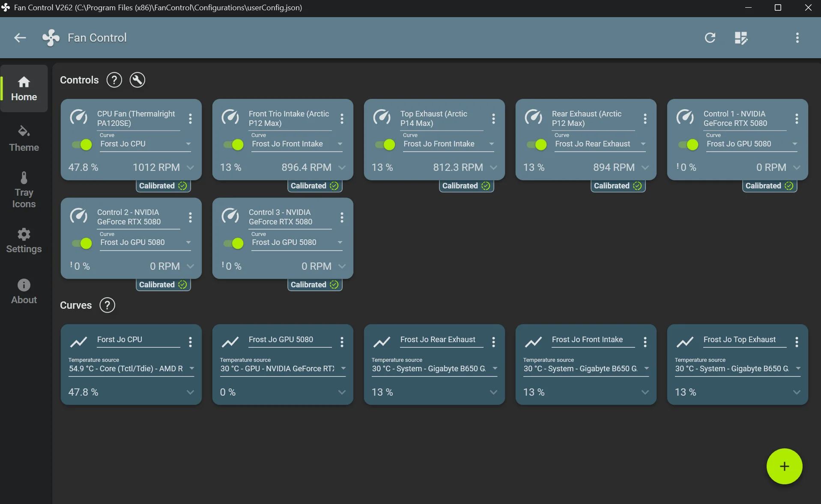The height and width of the screenshot is (504, 821).
Task: Click the green add plus button
Action: point(784,466)
